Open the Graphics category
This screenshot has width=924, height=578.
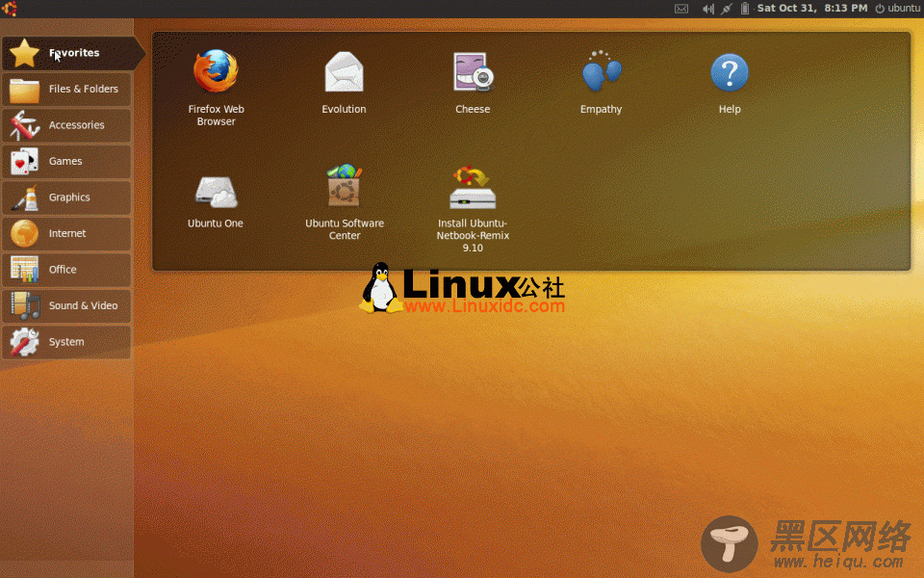pyautogui.click(x=66, y=197)
